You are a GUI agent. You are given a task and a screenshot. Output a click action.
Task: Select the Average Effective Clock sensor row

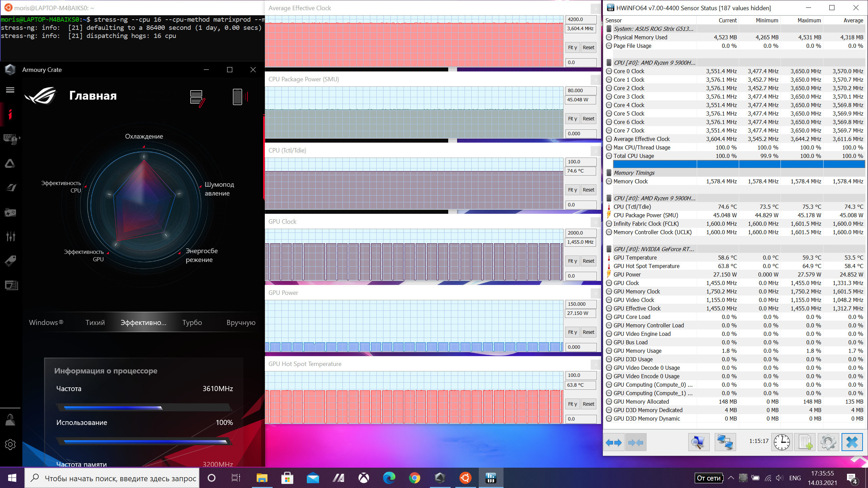point(735,139)
